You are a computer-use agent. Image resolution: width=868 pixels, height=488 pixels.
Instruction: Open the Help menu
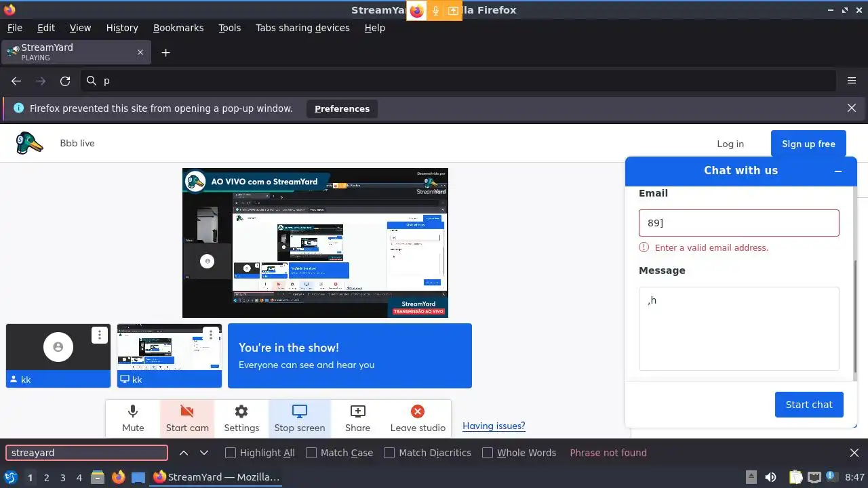(x=374, y=28)
